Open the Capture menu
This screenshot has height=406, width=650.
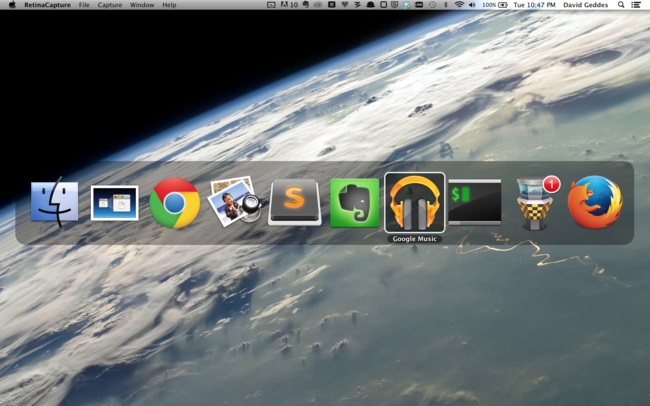(109, 5)
